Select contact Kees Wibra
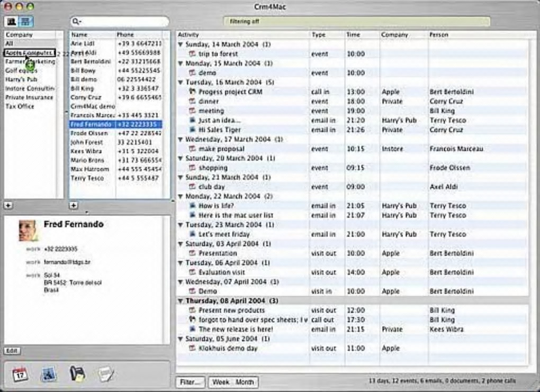The height and width of the screenshot is (392, 540). [x=116, y=151]
